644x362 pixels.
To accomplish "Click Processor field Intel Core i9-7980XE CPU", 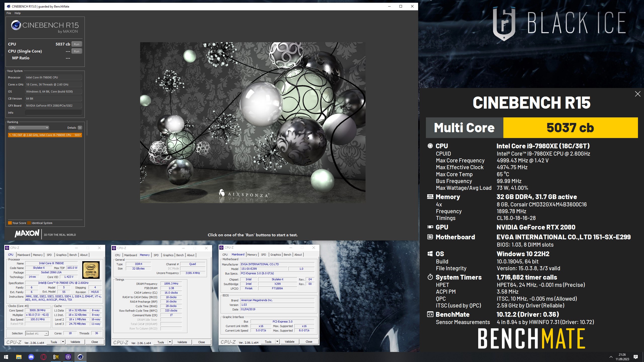I will point(53,77).
